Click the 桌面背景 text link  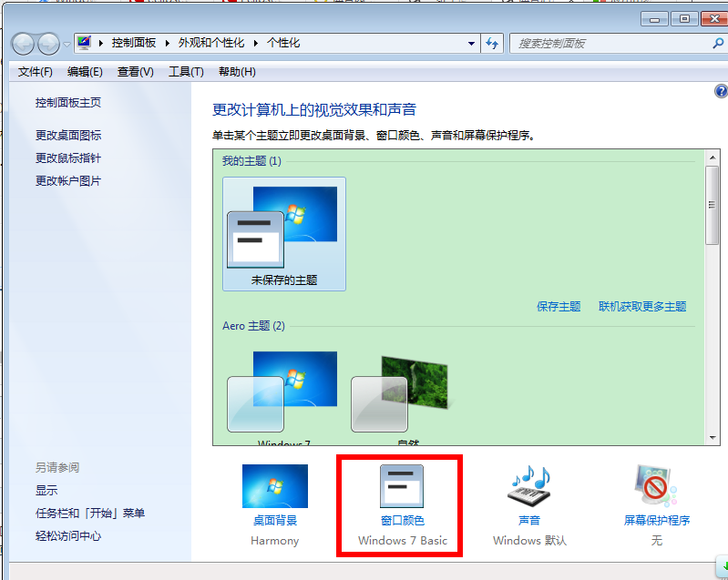(275, 521)
